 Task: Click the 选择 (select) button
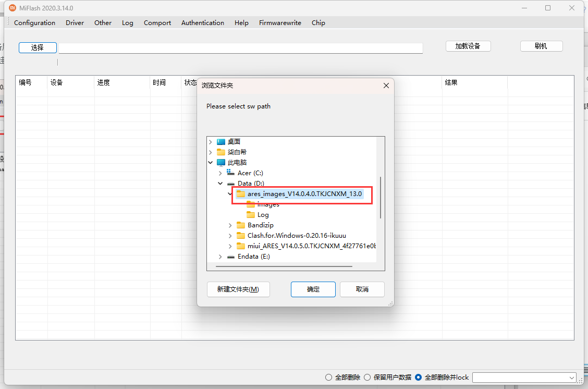point(38,47)
